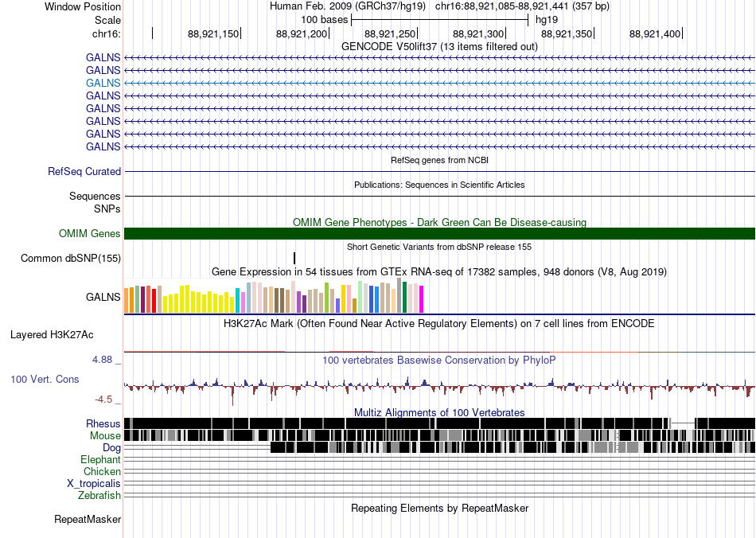Click the magenta bar in GTEx expression chart

[422, 299]
